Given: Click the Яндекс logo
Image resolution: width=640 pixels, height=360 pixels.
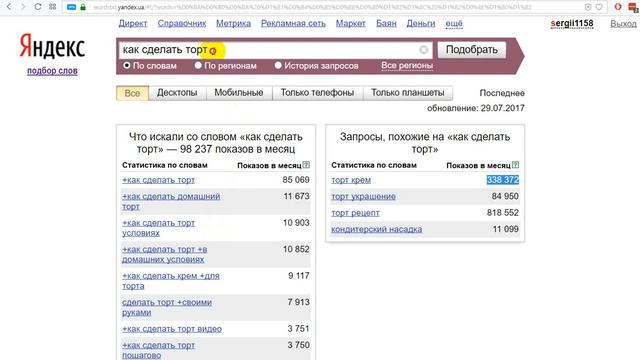Looking at the screenshot, I should tap(52, 46).
